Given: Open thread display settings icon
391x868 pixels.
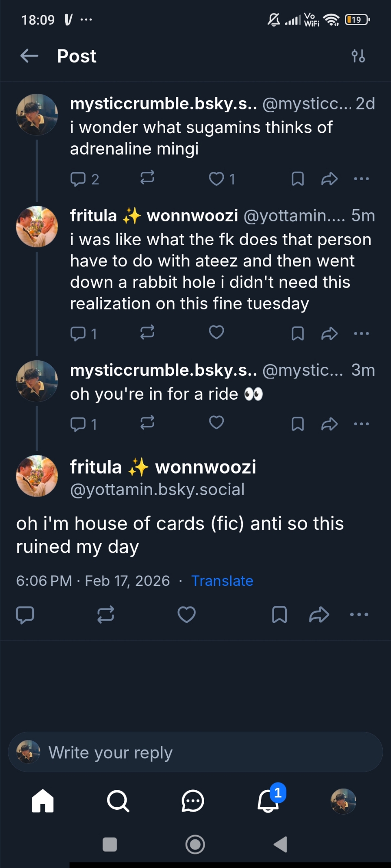Looking at the screenshot, I should tap(358, 56).
